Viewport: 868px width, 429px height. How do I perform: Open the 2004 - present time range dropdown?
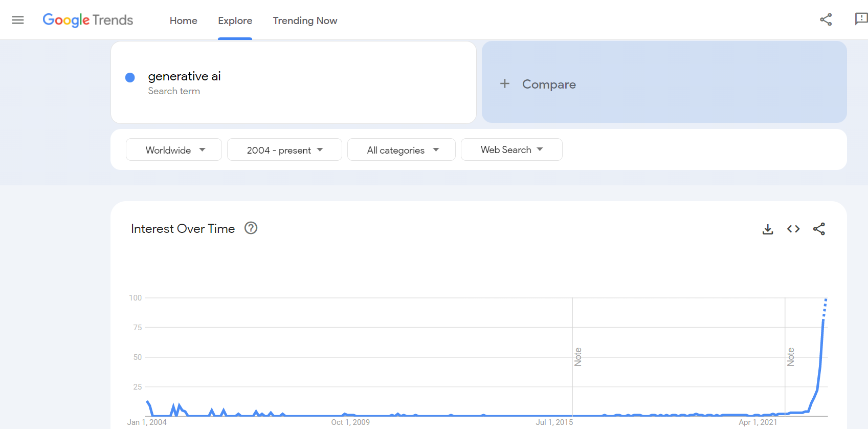pos(284,150)
